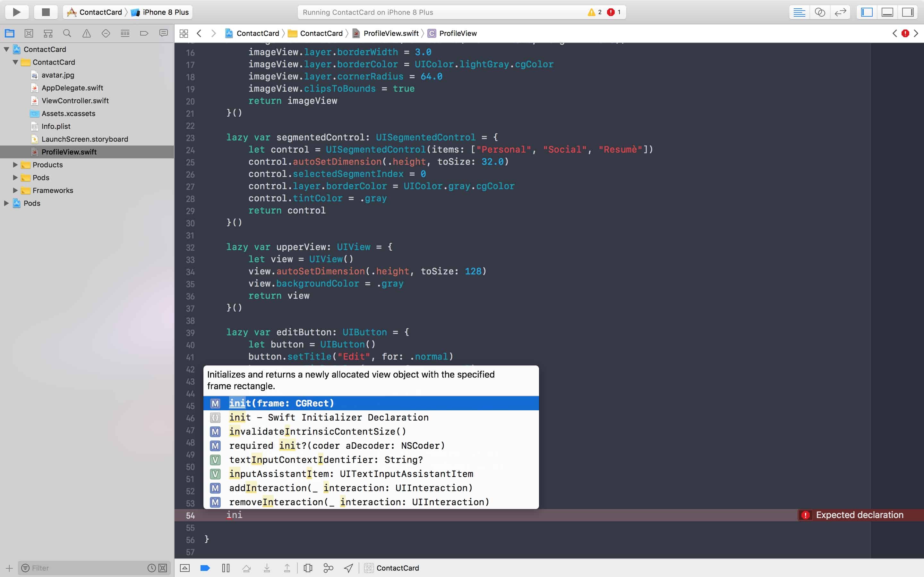Toggle the right Inspectors panel
The width and height of the screenshot is (924, 577).
pyautogui.click(x=908, y=12)
